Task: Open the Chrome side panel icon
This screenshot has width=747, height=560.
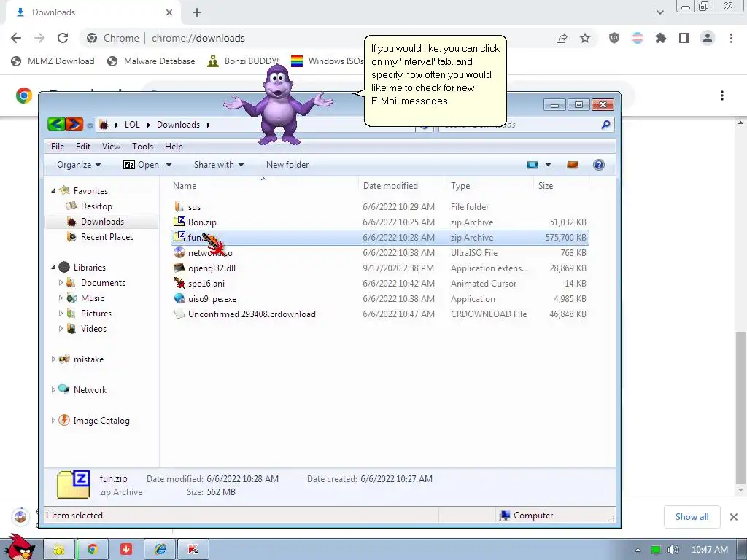Action: [x=684, y=38]
